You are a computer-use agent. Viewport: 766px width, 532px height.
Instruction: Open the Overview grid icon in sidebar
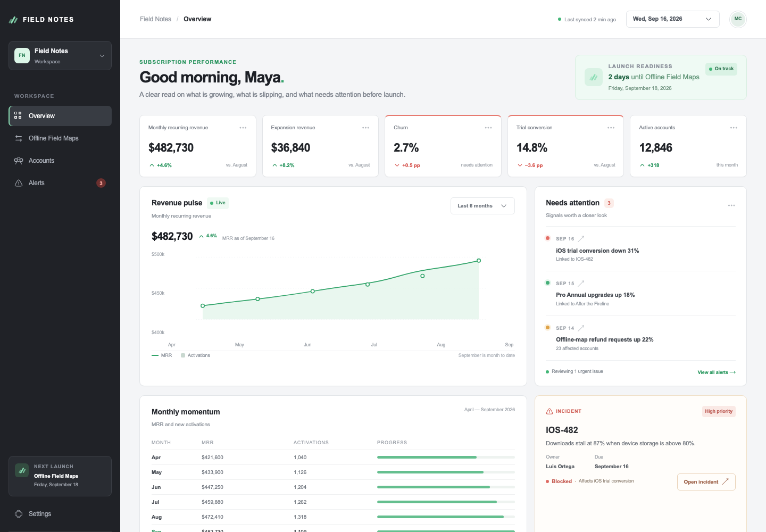tap(18, 115)
